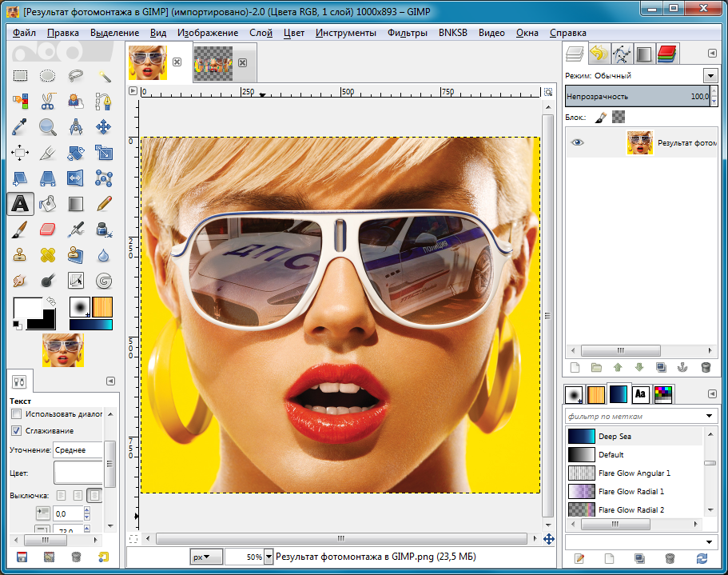Click the Непрозрачность opacity slider
Image resolution: width=728 pixels, height=575 pixels.
coord(635,97)
